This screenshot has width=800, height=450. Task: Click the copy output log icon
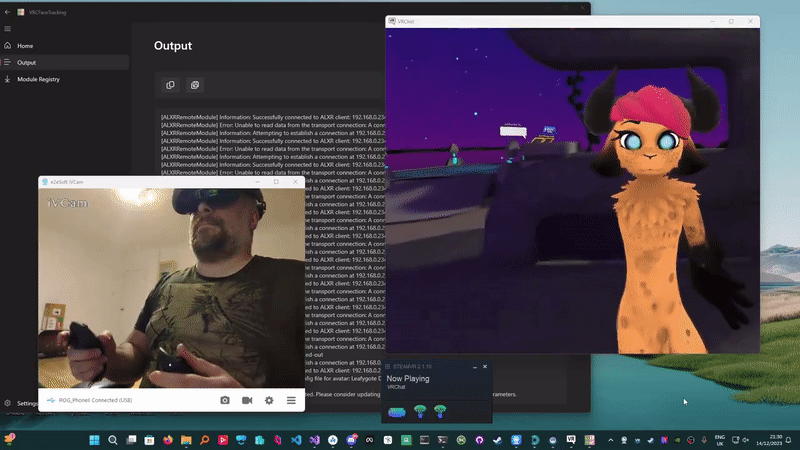pyautogui.click(x=170, y=85)
